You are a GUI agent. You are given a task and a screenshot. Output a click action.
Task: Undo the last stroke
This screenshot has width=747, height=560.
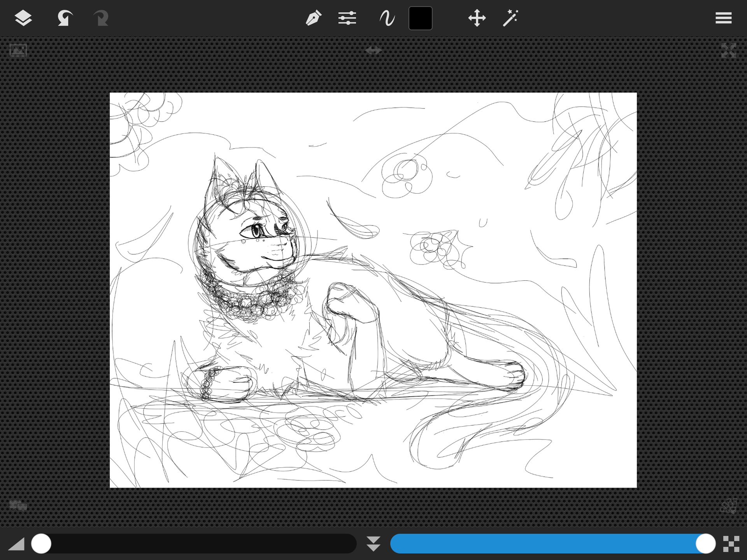[x=65, y=18]
